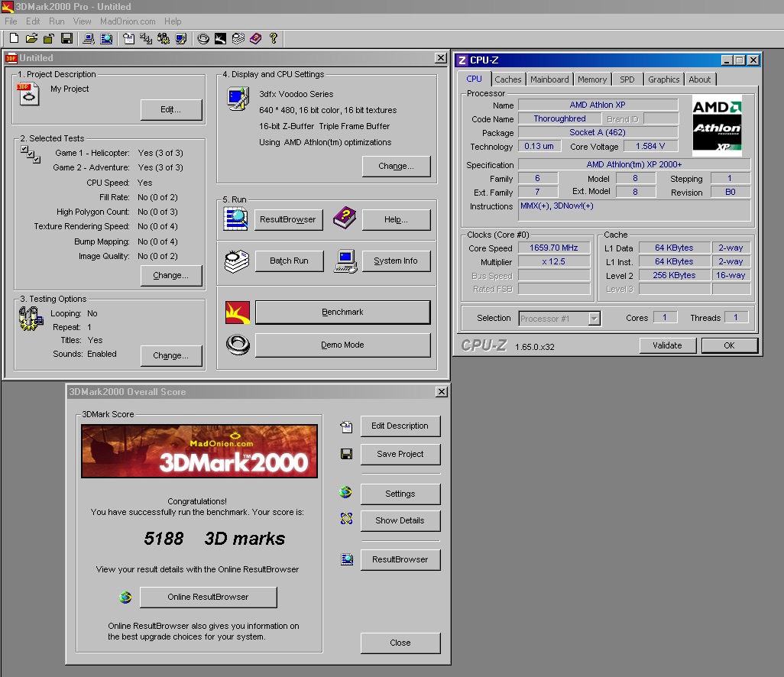Click the open project folder icon
784x677 pixels.
click(x=31, y=38)
